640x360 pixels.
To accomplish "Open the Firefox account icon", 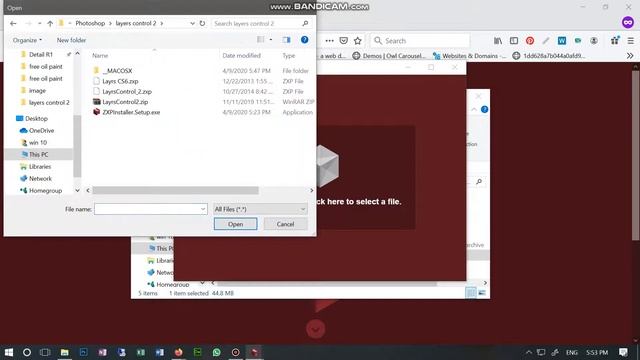I will point(594,40).
